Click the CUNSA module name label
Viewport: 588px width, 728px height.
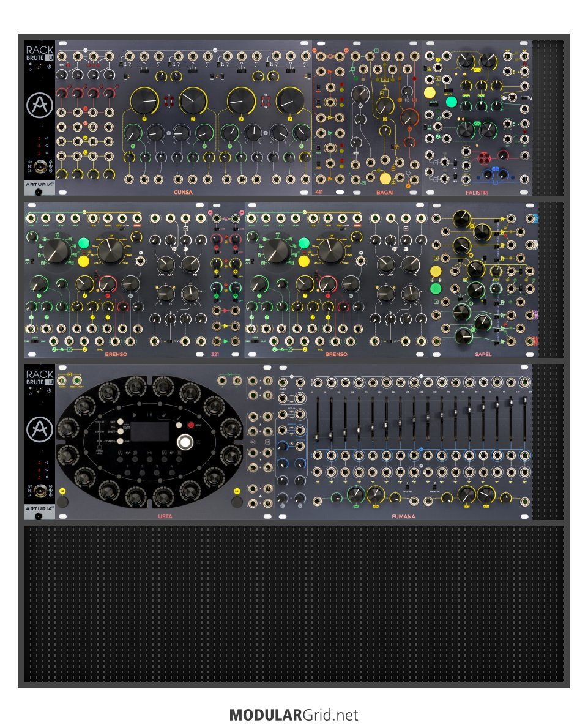click(183, 191)
